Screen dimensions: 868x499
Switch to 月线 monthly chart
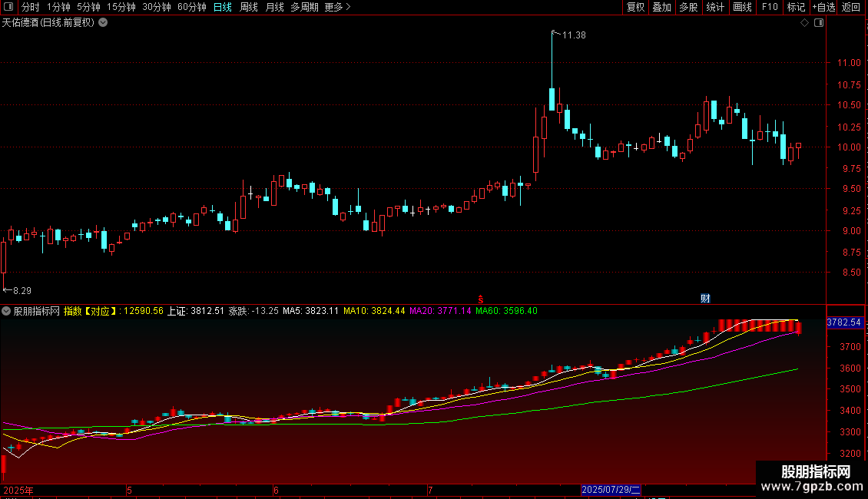click(x=274, y=7)
